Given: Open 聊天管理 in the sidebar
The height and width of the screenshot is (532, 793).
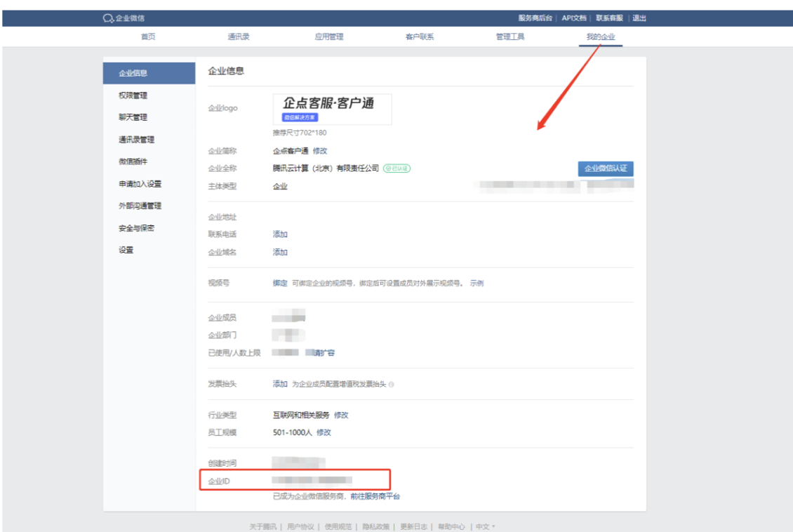Looking at the screenshot, I should 133,117.
